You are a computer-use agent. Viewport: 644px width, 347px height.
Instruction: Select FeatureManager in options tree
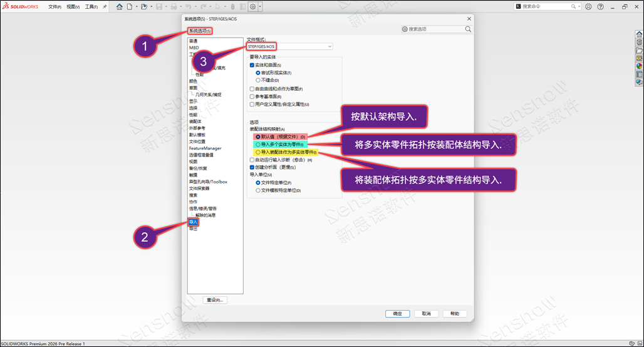[205, 148]
